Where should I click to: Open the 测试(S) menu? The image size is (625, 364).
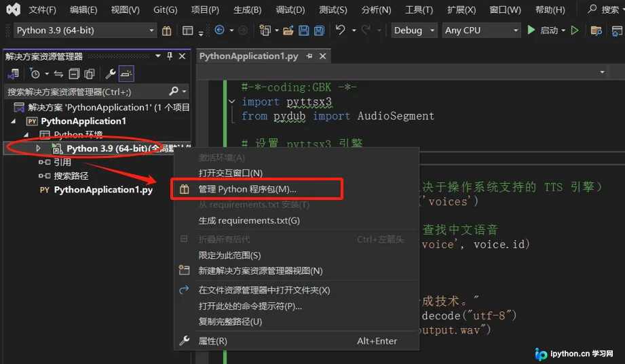click(333, 10)
